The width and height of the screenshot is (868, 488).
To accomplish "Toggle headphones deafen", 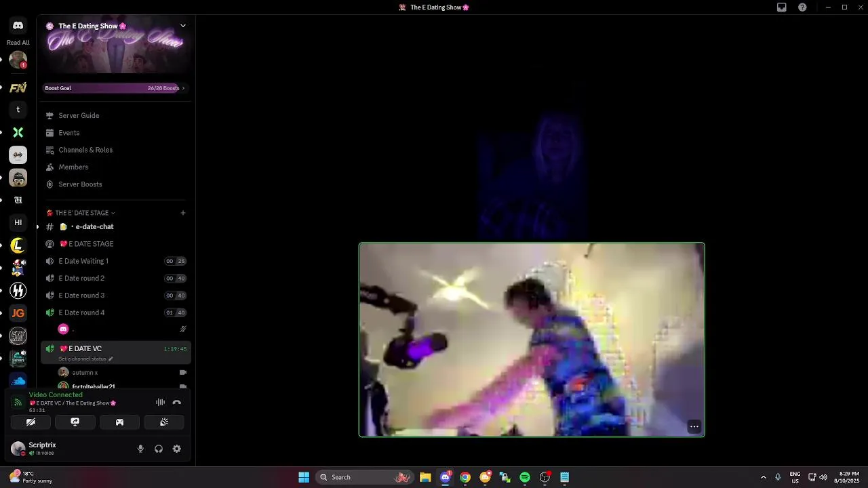I will tap(159, 449).
